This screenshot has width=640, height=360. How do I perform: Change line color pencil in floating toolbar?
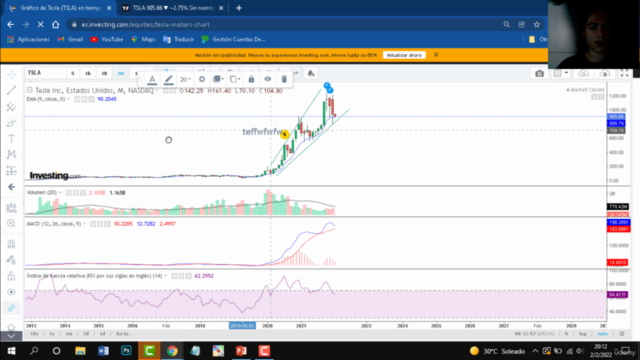(x=168, y=79)
